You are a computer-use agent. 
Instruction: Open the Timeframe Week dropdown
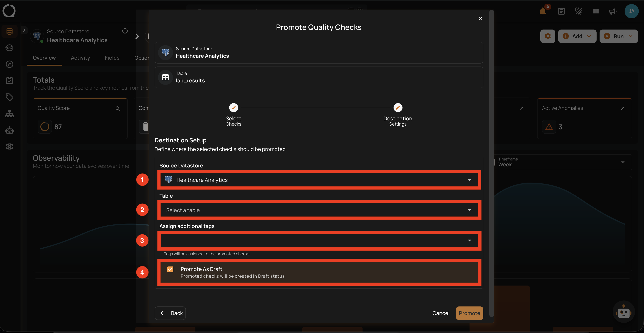563,162
